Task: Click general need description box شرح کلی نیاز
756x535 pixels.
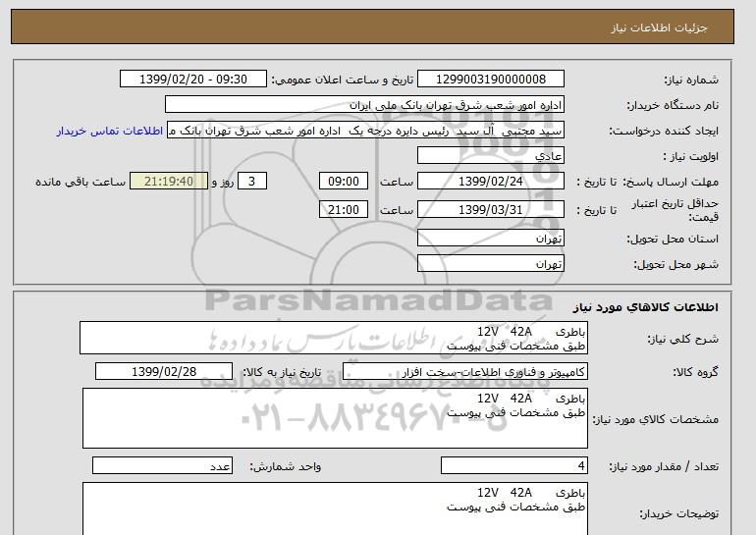Action: tap(334, 338)
